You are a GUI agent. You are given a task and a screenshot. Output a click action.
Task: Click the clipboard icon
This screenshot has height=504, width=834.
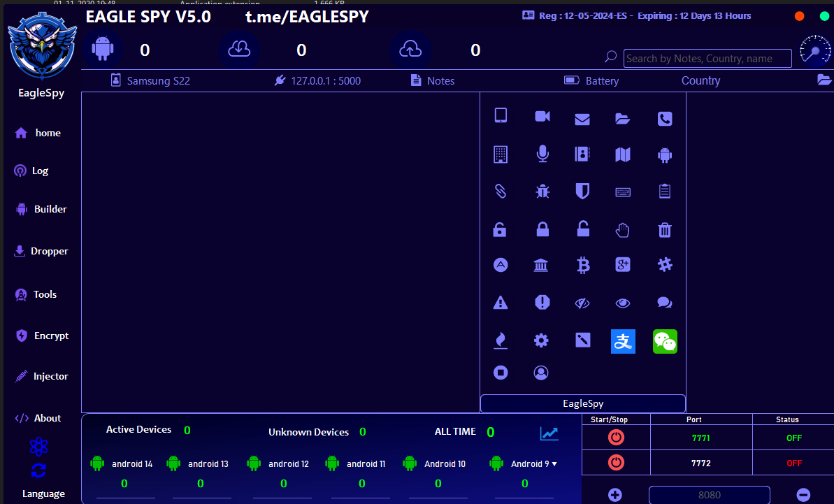click(665, 191)
